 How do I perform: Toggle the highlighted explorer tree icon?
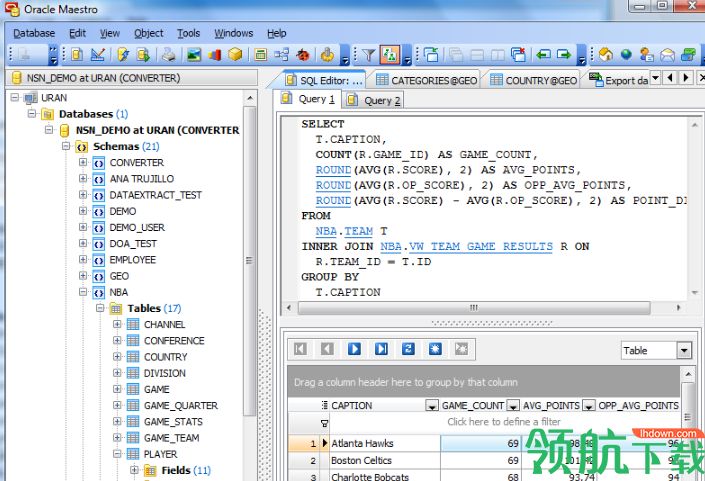click(x=389, y=55)
